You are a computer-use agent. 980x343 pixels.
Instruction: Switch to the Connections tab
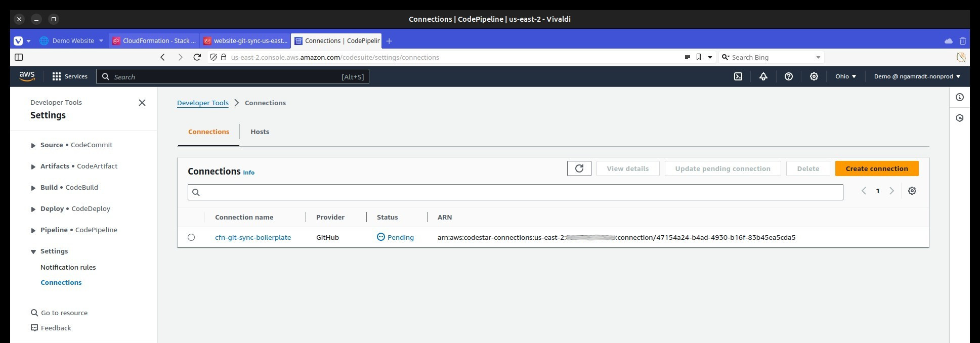coord(208,132)
